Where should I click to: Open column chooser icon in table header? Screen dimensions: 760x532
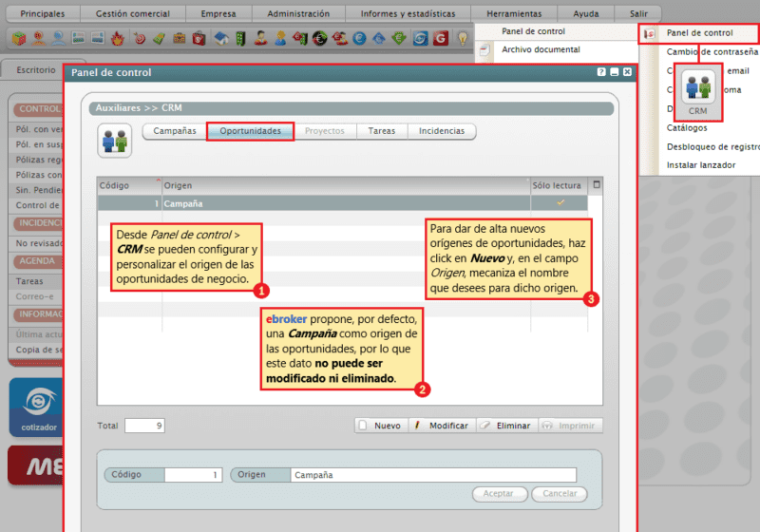(597, 185)
